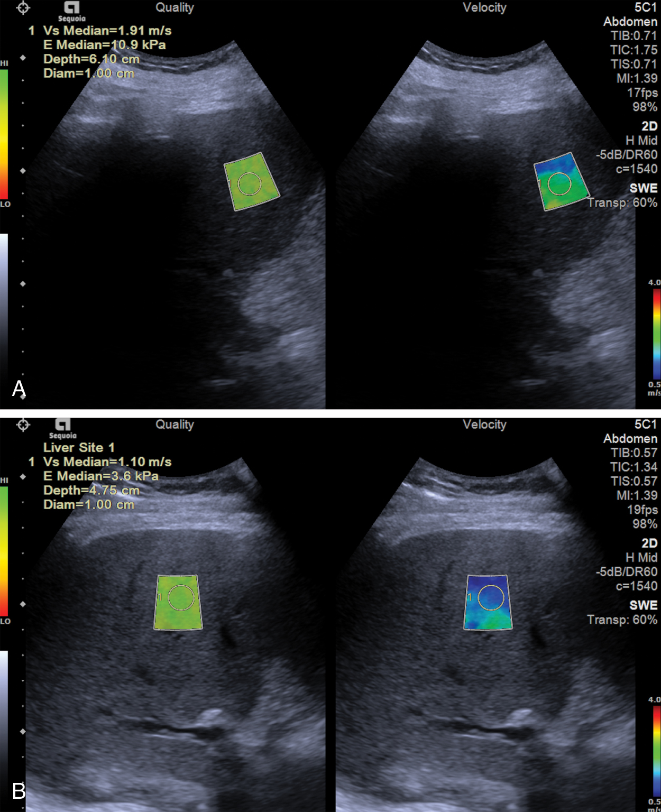Select the circular ROI in panel A Velocity map
This screenshot has height=812, width=661.
point(559,184)
